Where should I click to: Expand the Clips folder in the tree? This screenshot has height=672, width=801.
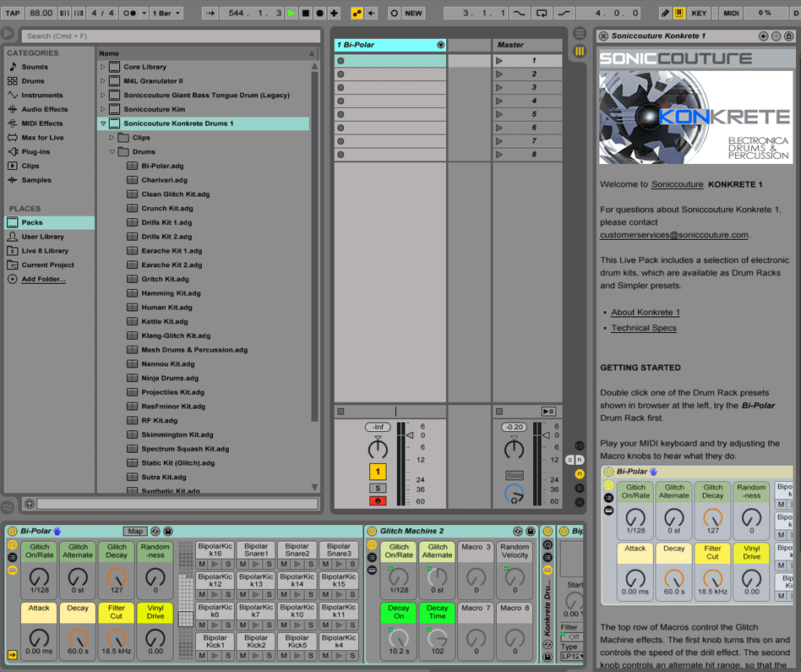coord(112,138)
